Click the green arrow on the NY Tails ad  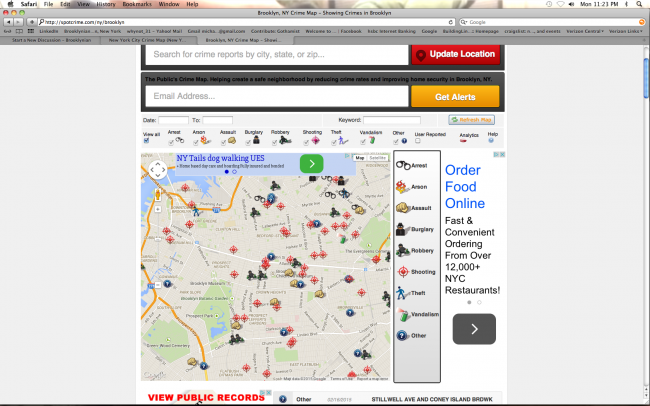311,164
